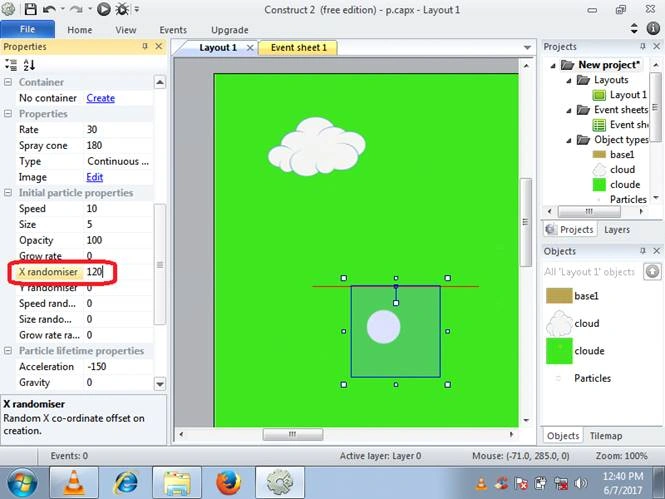This screenshot has height=499, width=665.
Task: Open the Windows Start menu
Action: 22,482
